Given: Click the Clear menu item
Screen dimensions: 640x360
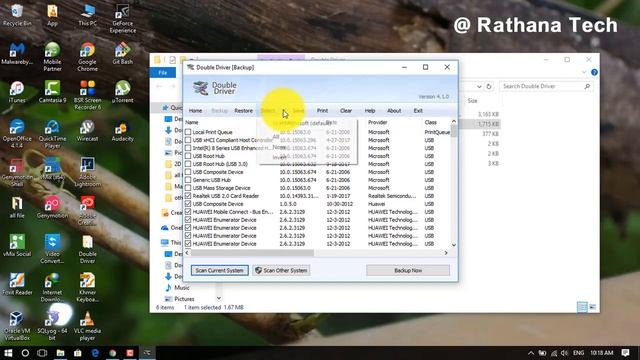Looking at the screenshot, I should coord(346,111).
